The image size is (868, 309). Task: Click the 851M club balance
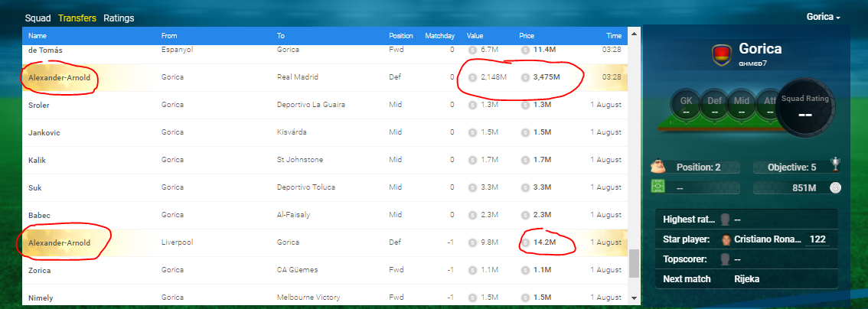point(804,188)
